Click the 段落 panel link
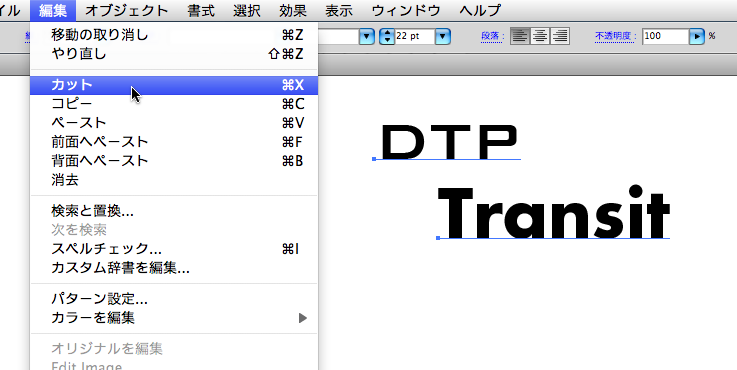This screenshot has height=370, width=737. click(x=493, y=36)
